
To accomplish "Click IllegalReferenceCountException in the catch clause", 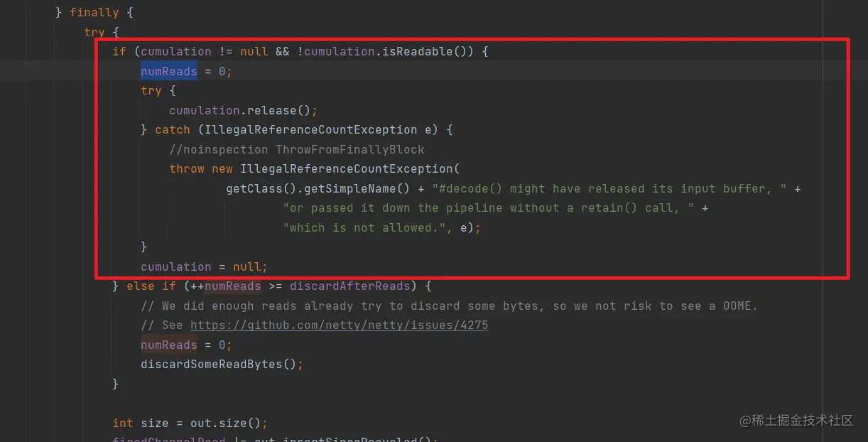I will coord(310,130).
